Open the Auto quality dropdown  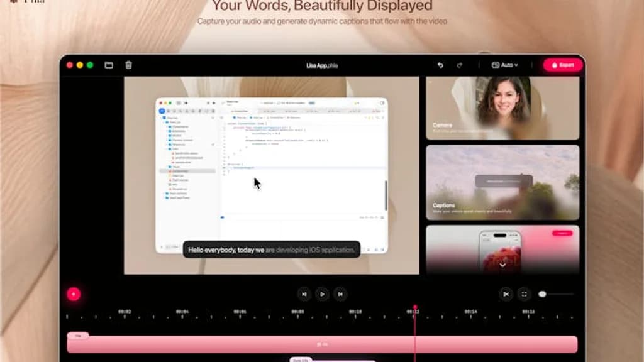(x=505, y=64)
